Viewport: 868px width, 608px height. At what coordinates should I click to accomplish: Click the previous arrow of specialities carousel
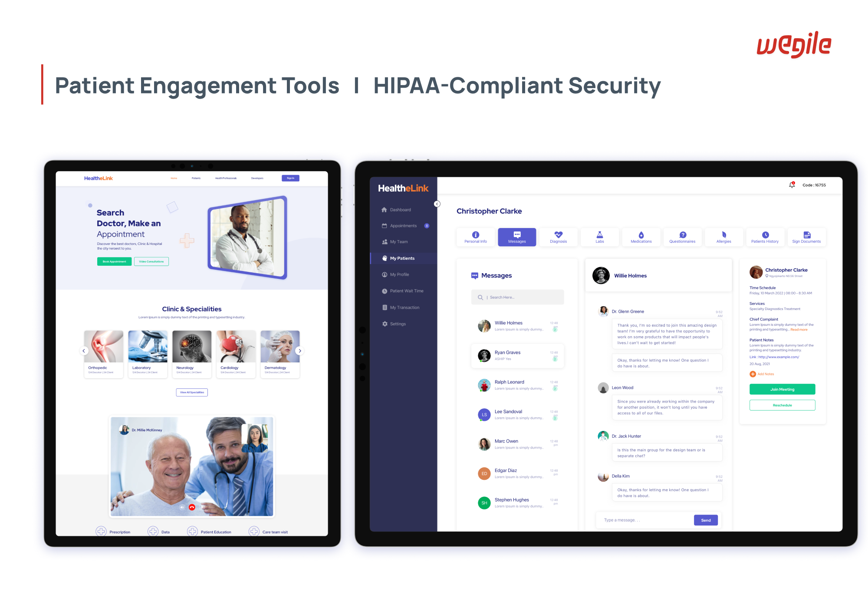click(x=84, y=351)
